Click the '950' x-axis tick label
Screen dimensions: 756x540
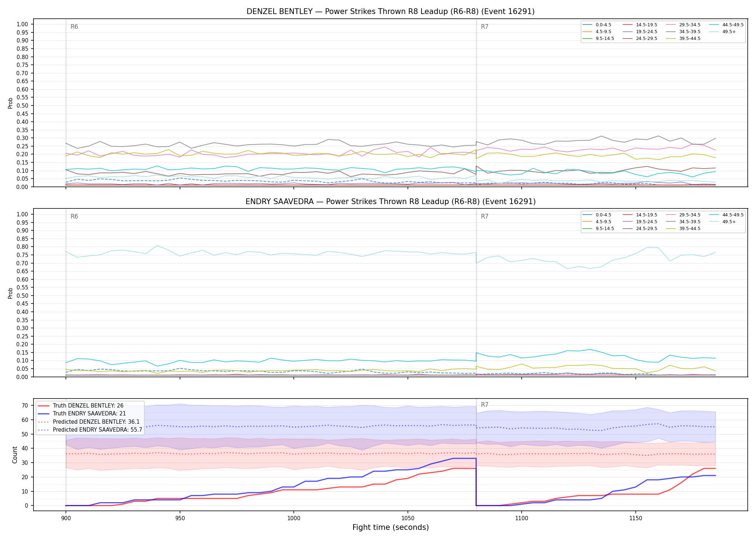click(x=180, y=518)
